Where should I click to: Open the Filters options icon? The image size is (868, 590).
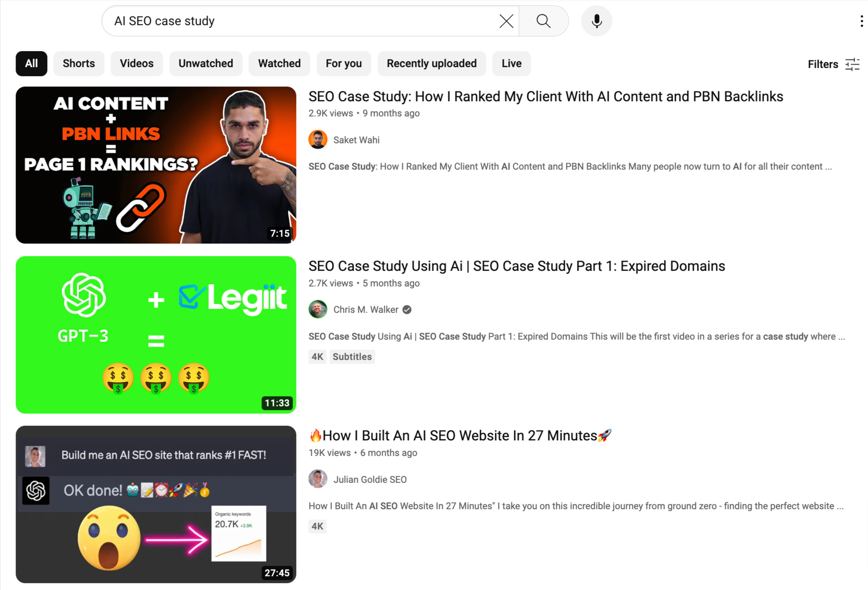(x=852, y=64)
